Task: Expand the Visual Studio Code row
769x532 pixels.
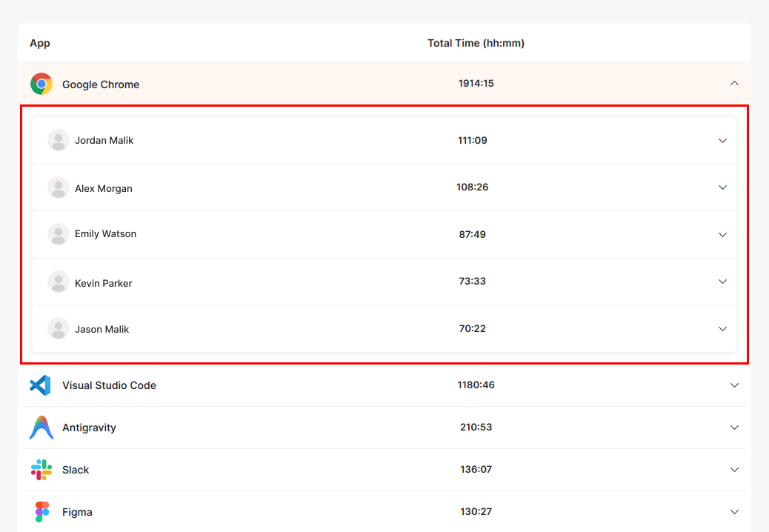Action: tap(734, 385)
